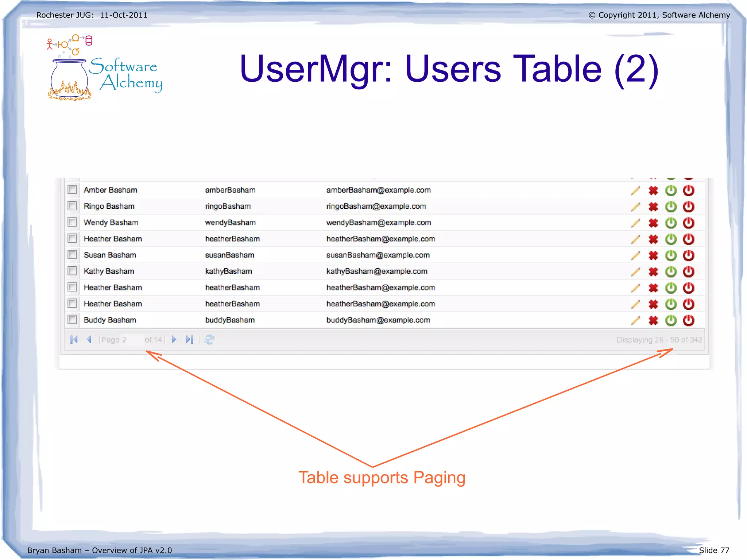
Task: Click the username 'buddyBasham'
Action: pyautogui.click(x=230, y=320)
